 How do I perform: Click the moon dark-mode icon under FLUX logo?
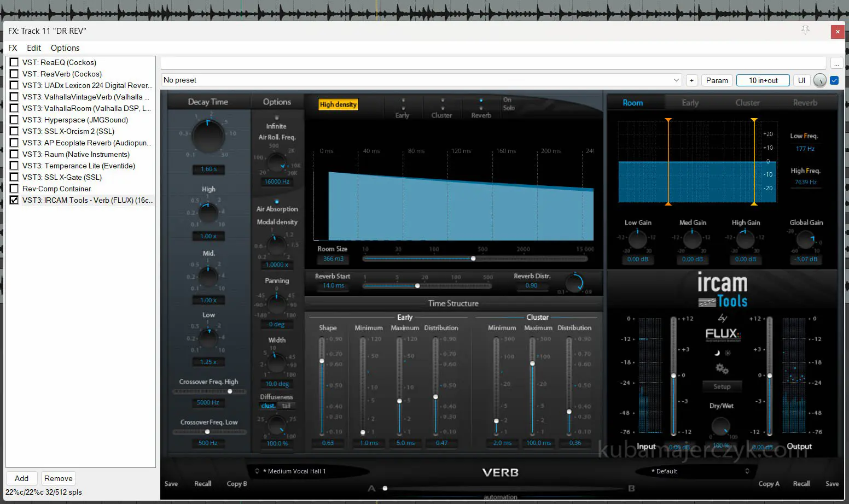click(x=717, y=353)
